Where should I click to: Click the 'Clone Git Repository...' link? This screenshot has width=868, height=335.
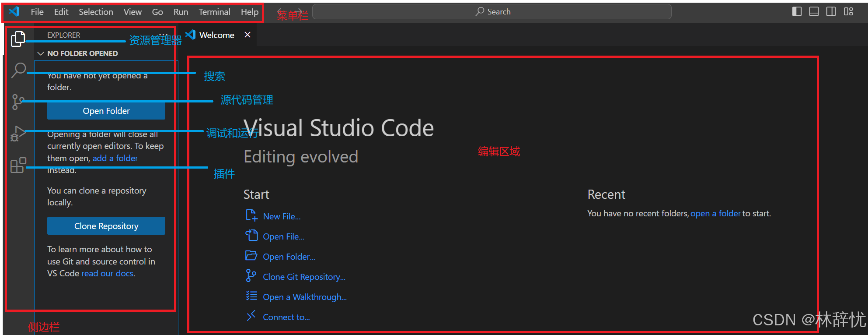click(304, 277)
